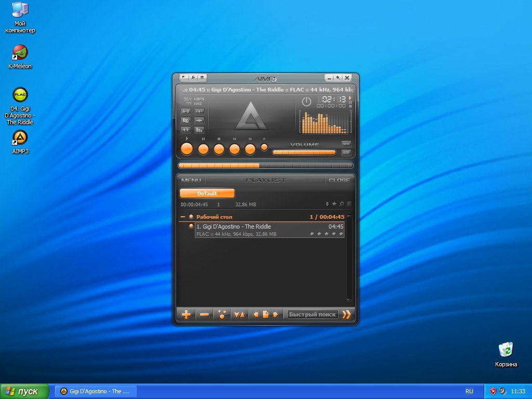Open playlist manager page icon

coord(265,314)
